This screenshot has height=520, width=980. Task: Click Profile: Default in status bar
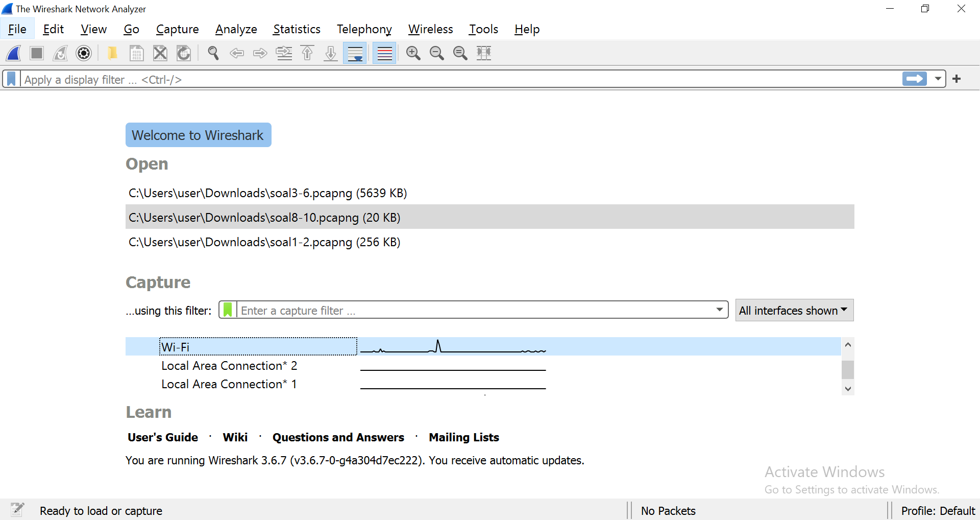coord(938,511)
